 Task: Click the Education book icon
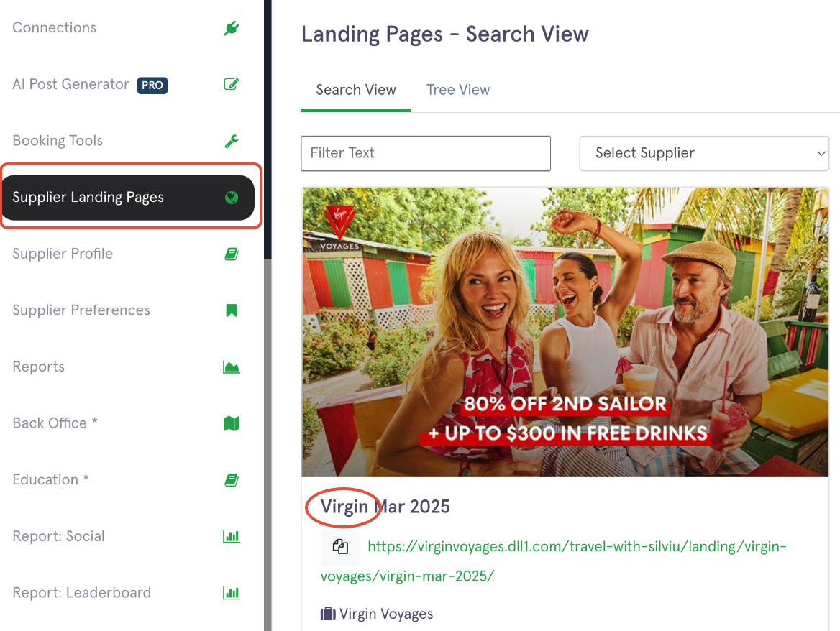click(x=232, y=480)
